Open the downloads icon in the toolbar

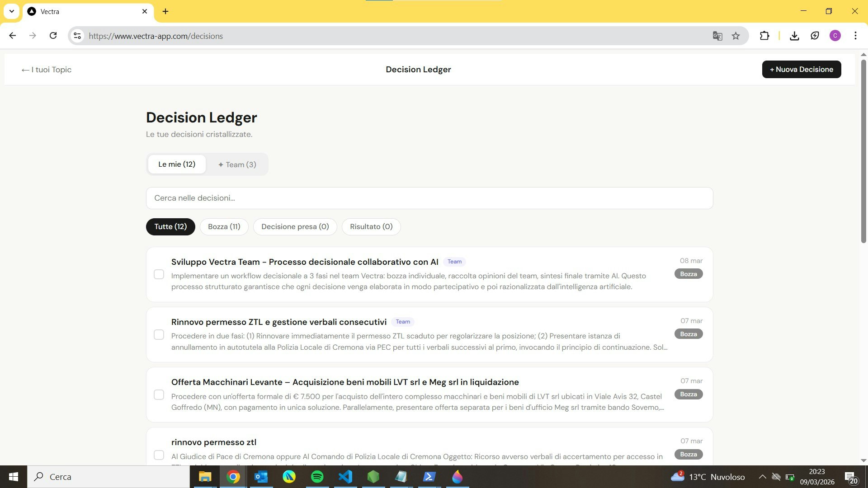[794, 36]
